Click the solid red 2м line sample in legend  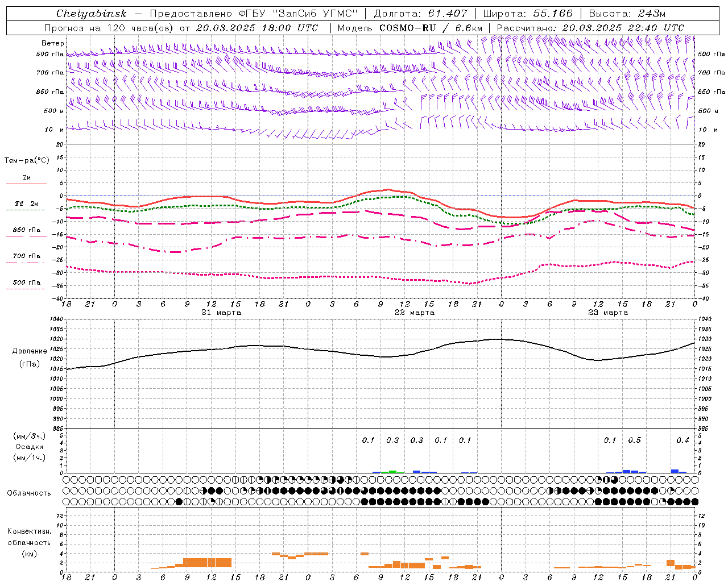pos(26,184)
